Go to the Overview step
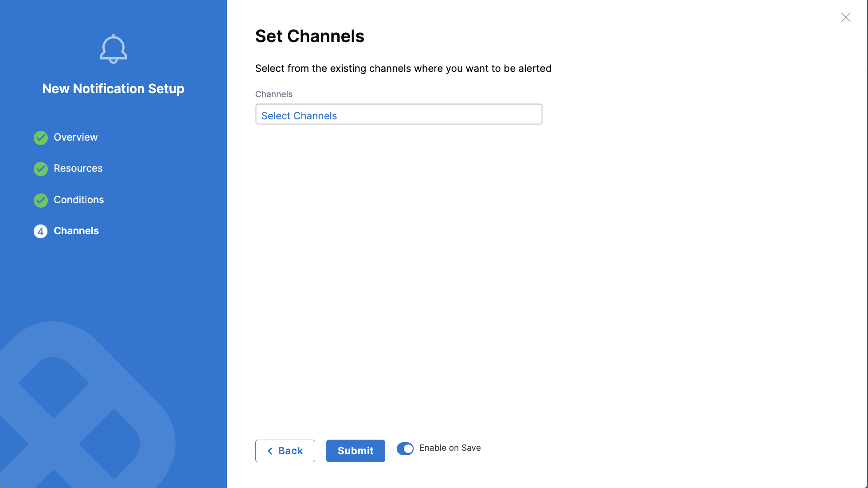The image size is (868, 488). point(76,137)
